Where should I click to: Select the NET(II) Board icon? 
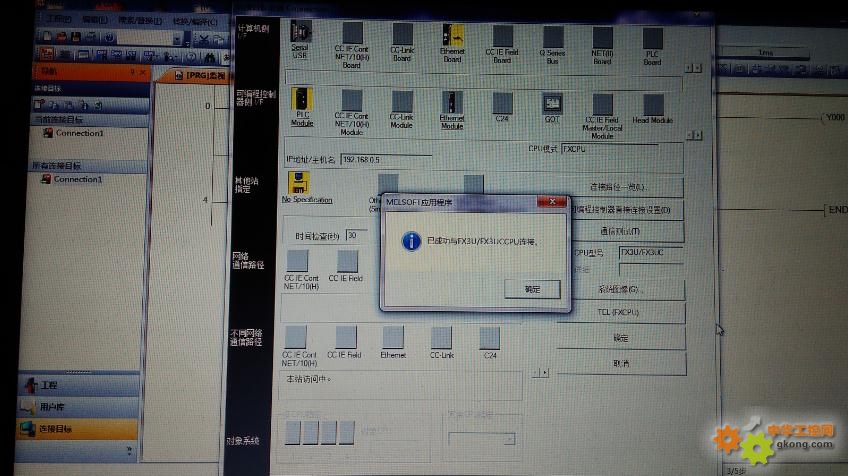coord(602,39)
